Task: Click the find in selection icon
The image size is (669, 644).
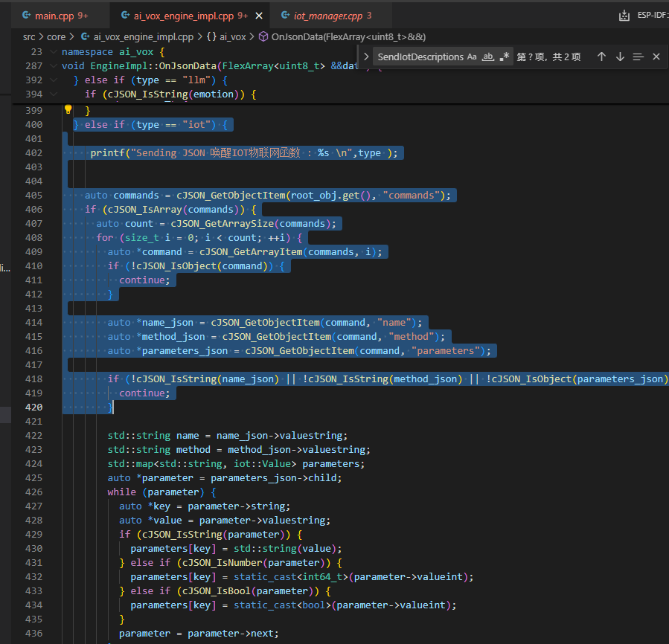Action: point(638,57)
